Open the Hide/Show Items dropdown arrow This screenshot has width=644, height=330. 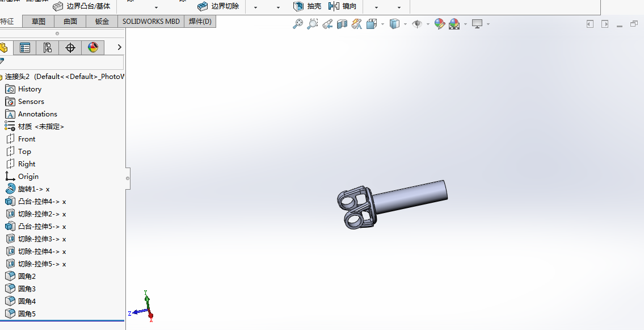428,24
